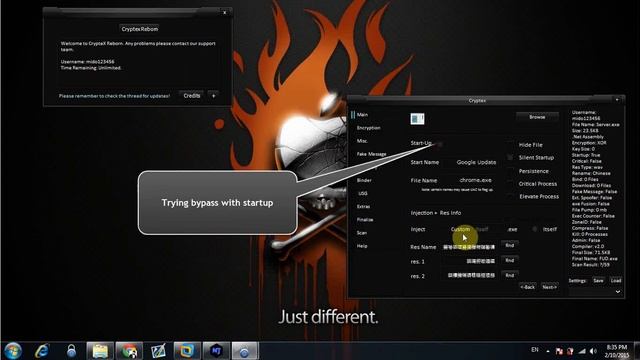Switch to the Chrome taskbar icon
This screenshot has height=360, width=640.
click(129, 351)
